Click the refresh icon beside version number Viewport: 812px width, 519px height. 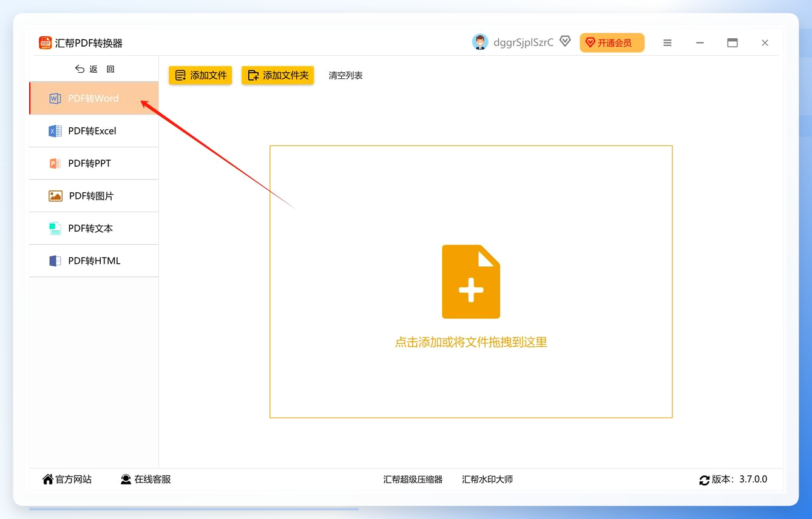coord(705,480)
